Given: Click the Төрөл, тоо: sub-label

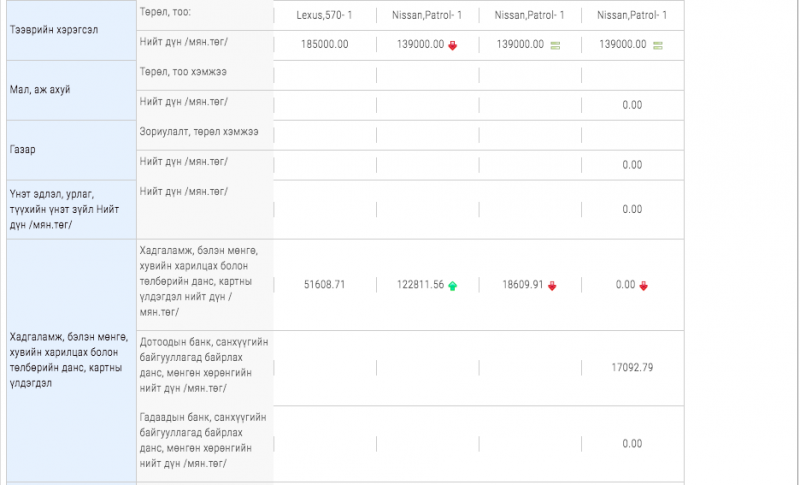Looking at the screenshot, I should [165, 13].
